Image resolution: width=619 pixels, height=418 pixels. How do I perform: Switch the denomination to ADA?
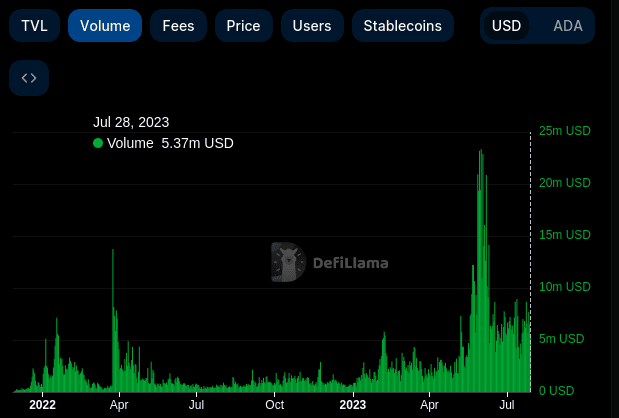point(567,26)
